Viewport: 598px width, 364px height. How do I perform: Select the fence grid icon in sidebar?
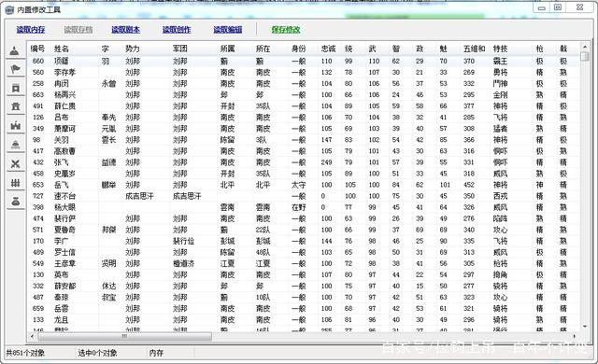15,183
